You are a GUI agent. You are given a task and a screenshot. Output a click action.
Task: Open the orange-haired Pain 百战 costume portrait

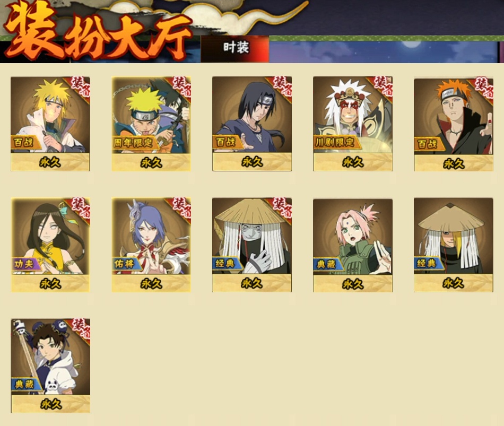pos(454,124)
